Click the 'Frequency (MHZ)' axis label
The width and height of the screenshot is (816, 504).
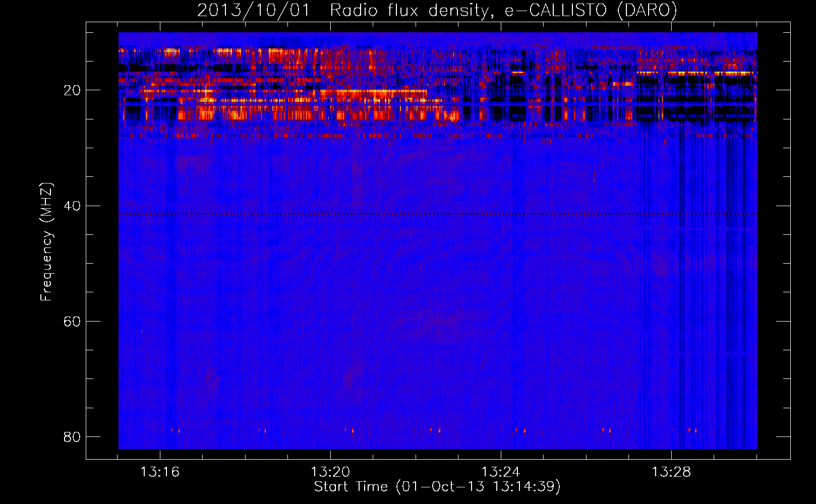[x=46, y=242]
